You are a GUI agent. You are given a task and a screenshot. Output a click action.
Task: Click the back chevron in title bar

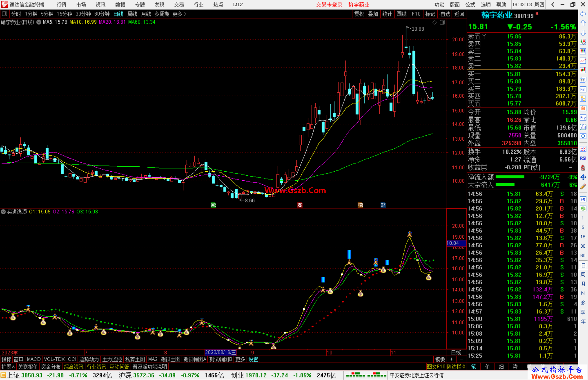(553, 4)
